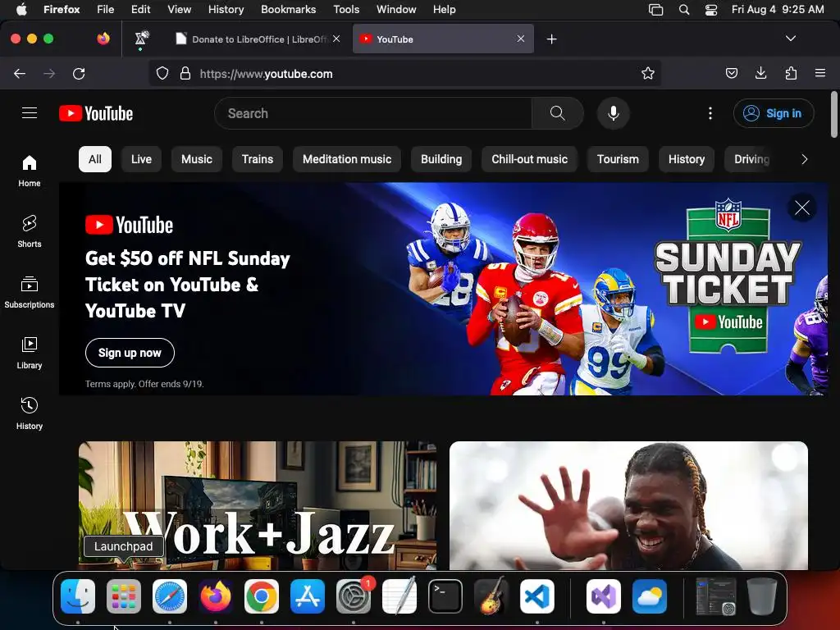This screenshot has width=840, height=630.
Task: Close the Donate to LibreOffice tab
Action: pos(336,39)
